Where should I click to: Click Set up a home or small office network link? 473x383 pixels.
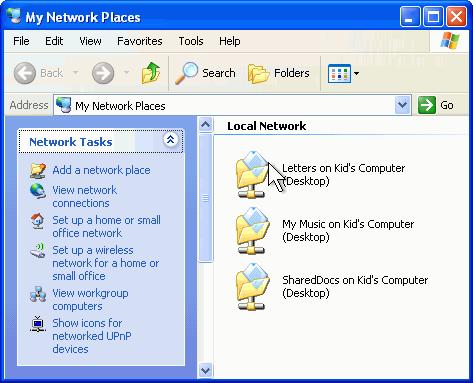click(107, 226)
